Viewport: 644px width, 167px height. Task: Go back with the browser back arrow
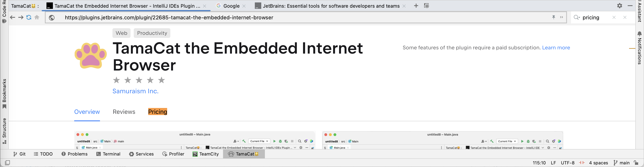tap(12, 18)
